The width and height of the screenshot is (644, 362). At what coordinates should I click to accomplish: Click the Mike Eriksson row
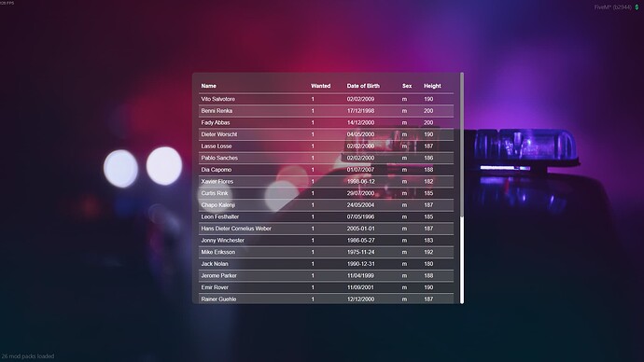click(x=326, y=252)
